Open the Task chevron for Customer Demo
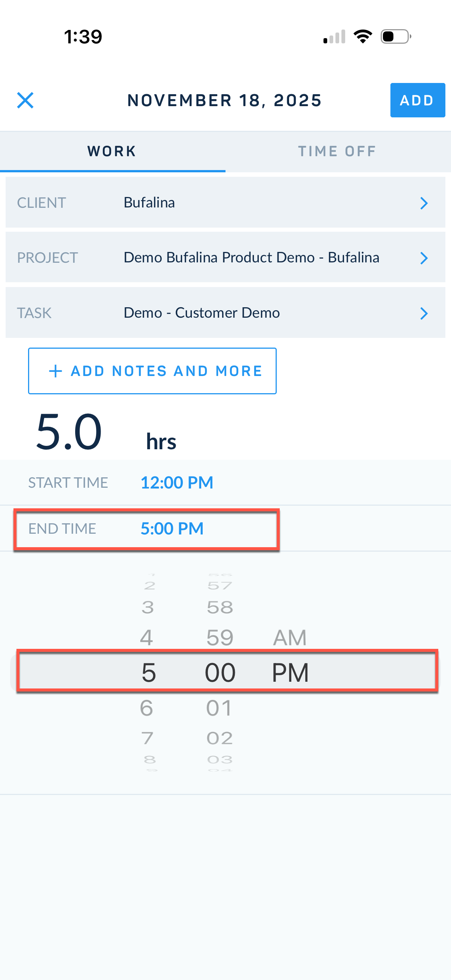Screen dimensions: 451x980 click(x=424, y=313)
